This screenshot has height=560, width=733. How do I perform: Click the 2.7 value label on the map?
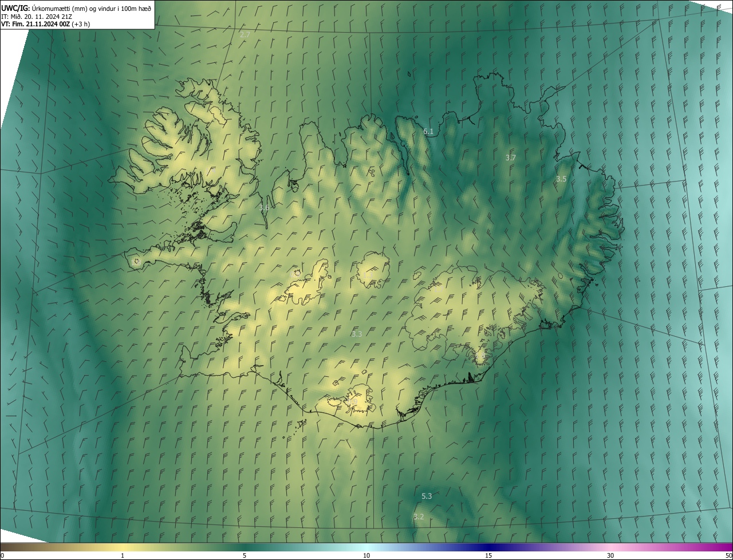coord(245,35)
